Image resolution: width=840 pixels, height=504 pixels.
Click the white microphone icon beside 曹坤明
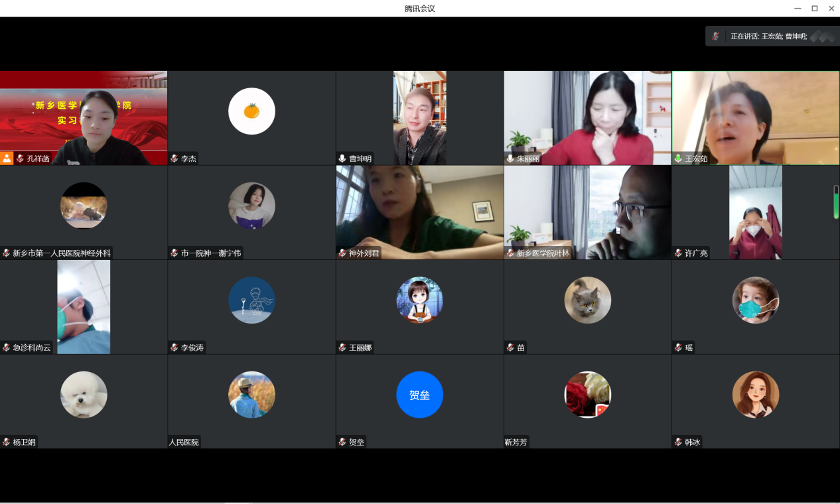coord(342,158)
